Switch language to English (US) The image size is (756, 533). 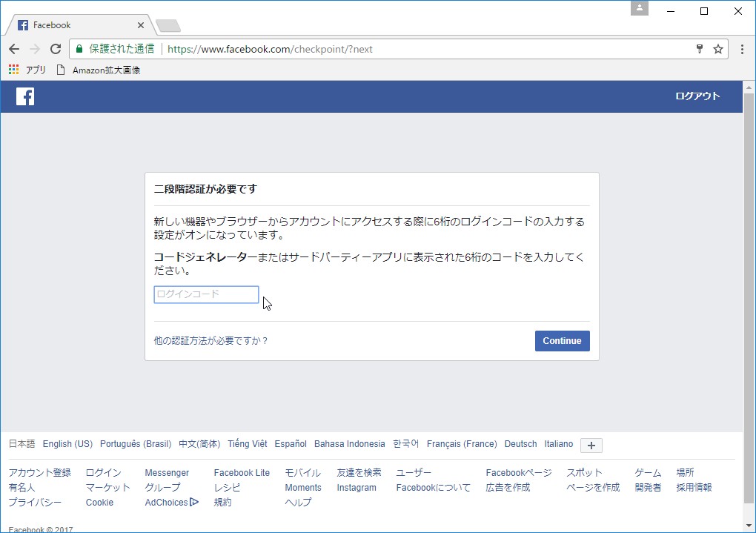(x=67, y=443)
